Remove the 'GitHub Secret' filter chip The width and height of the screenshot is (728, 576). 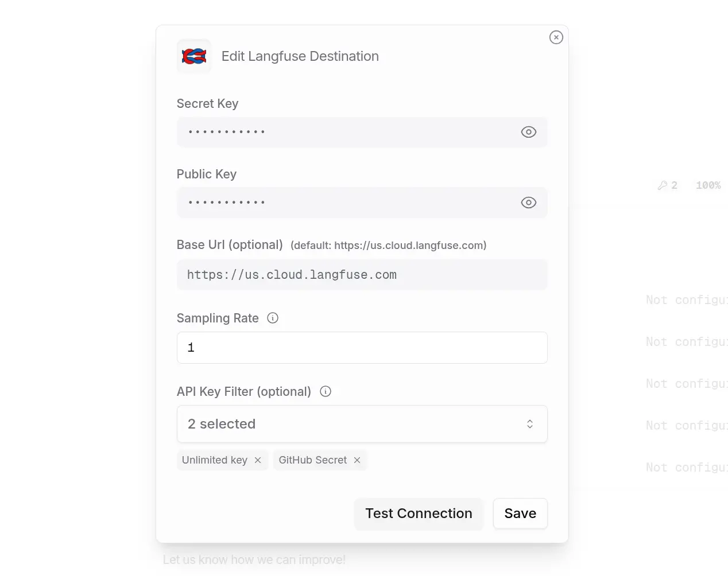coord(357,460)
